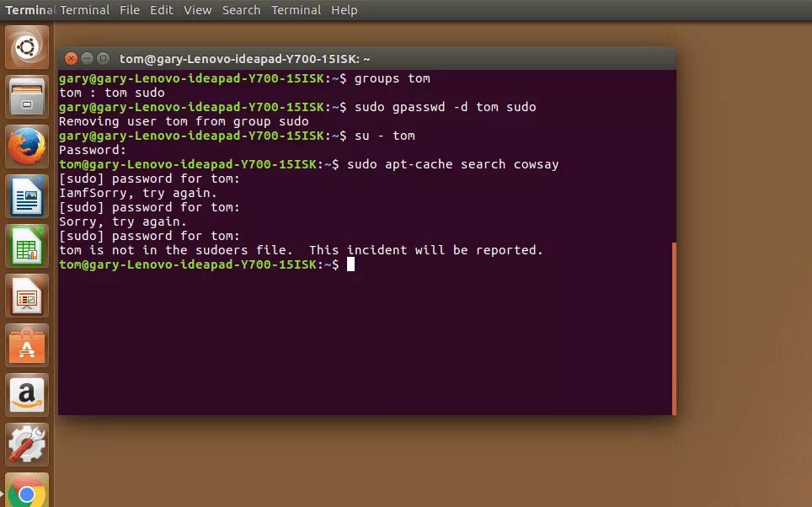
Task: Open the Help menu
Action: (345, 10)
